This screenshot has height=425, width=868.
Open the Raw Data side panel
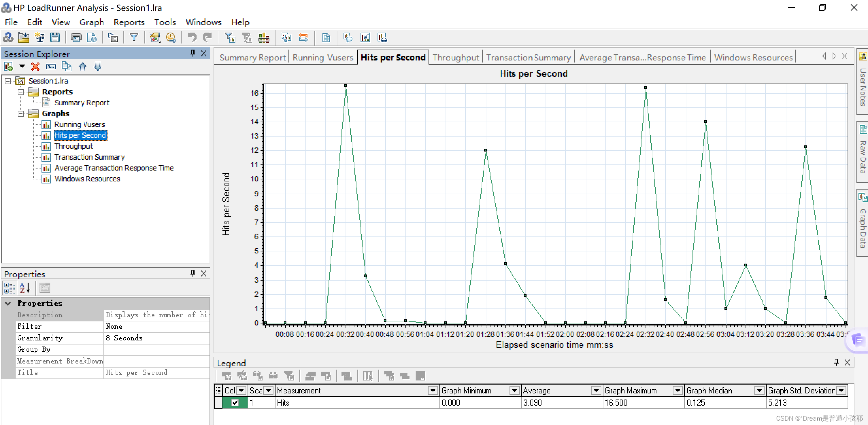pyautogui.click(x=863, y=152)
